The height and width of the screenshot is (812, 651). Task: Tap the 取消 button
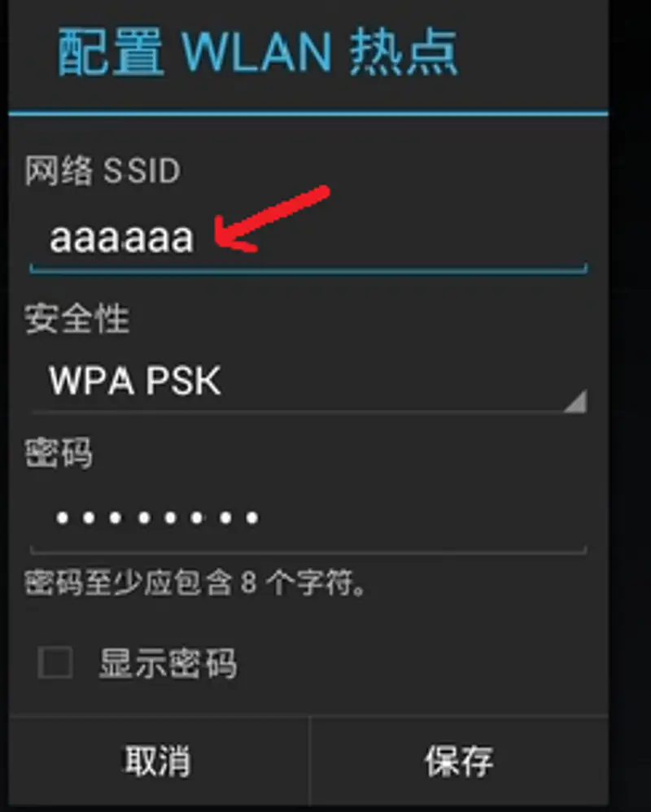[158, 760]
